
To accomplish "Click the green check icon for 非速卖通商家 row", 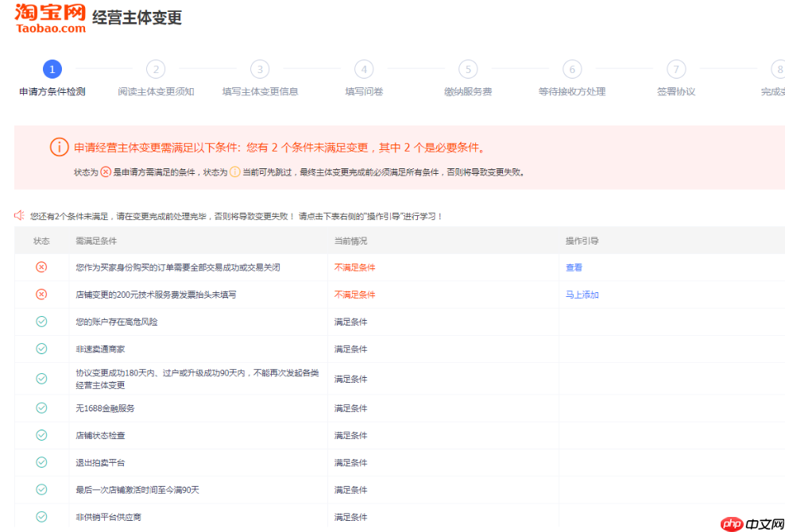I will coord(41,349).
